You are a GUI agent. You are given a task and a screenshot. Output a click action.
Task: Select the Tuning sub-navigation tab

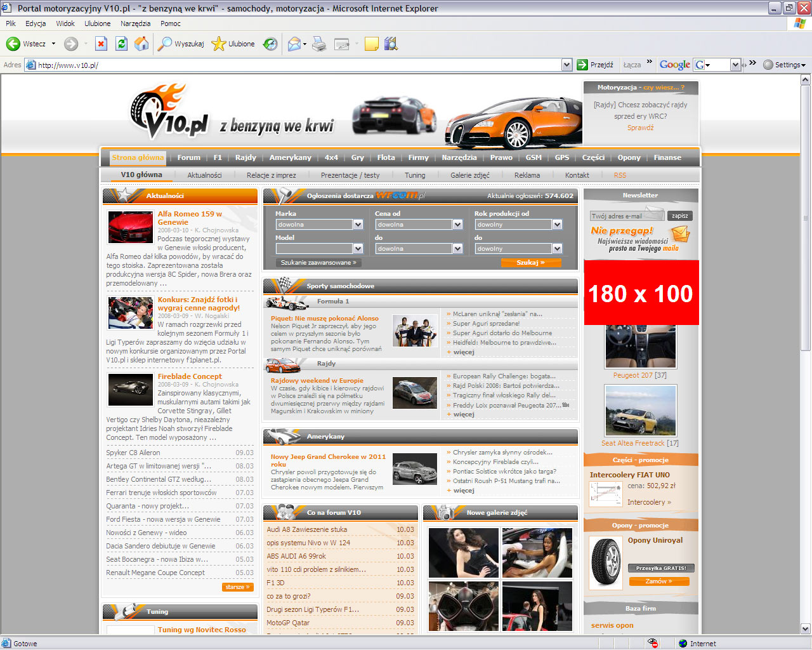415,175
